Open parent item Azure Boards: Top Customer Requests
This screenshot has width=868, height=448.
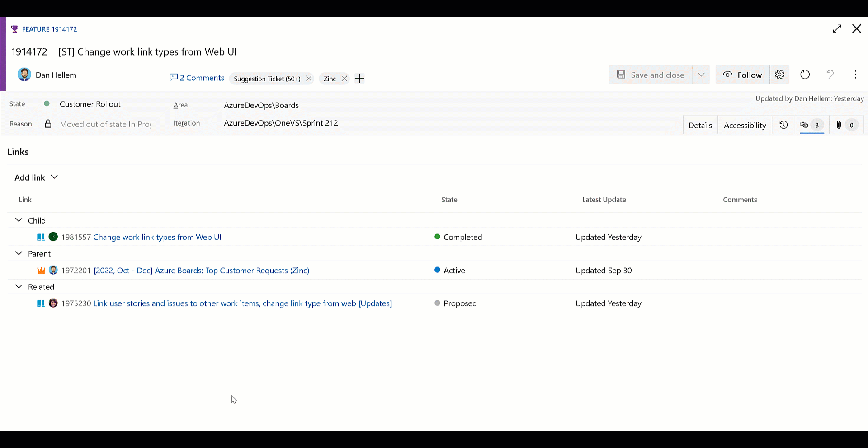click(x=201, y=270)
